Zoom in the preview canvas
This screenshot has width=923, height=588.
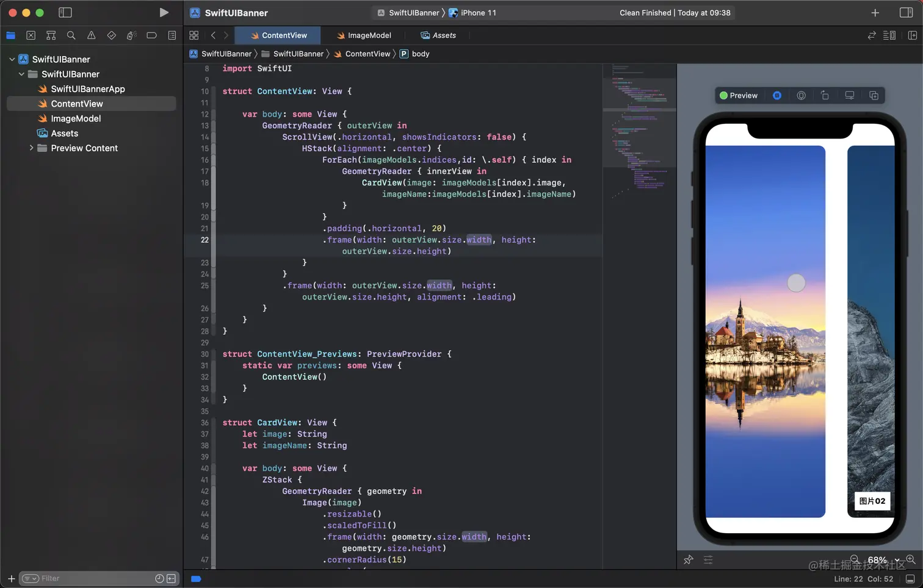911,559
